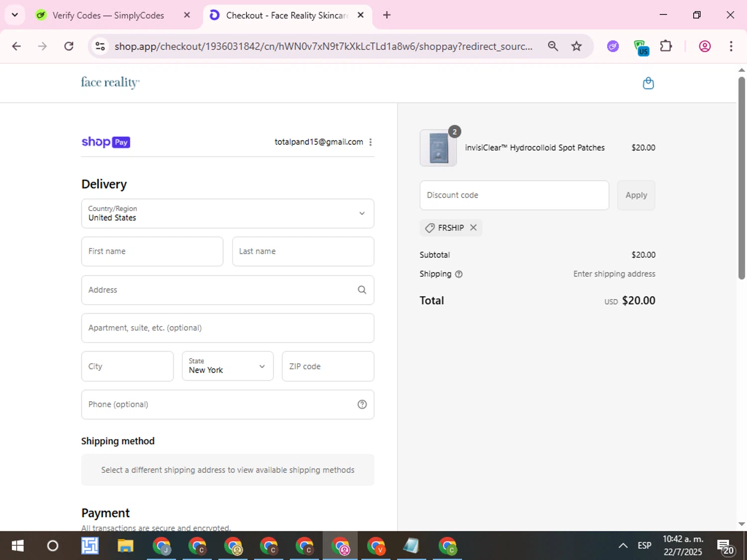This screenshot has height=560, width=747.
Task: Reload the checkout page
Action: pyautogui.click(x=69, y=46)
